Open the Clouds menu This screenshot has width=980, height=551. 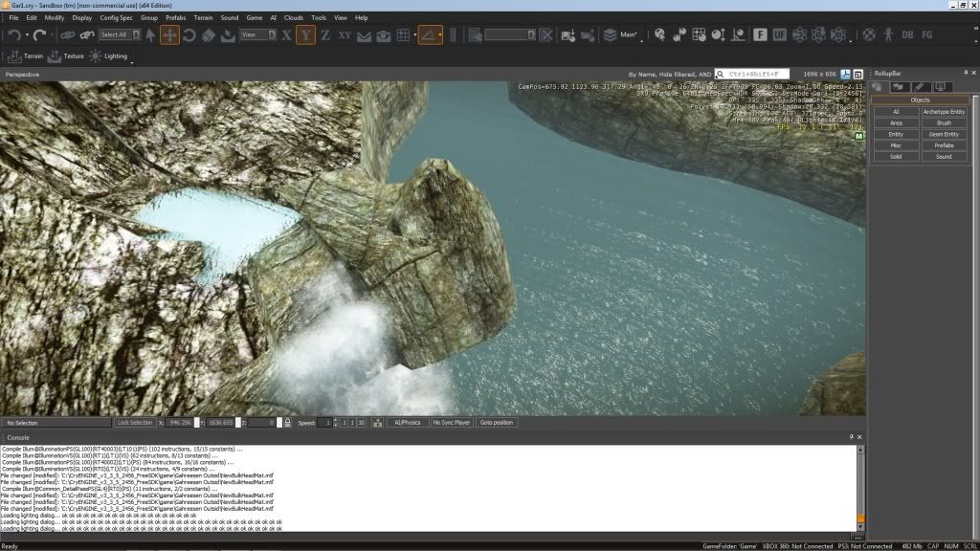(293, 17)
